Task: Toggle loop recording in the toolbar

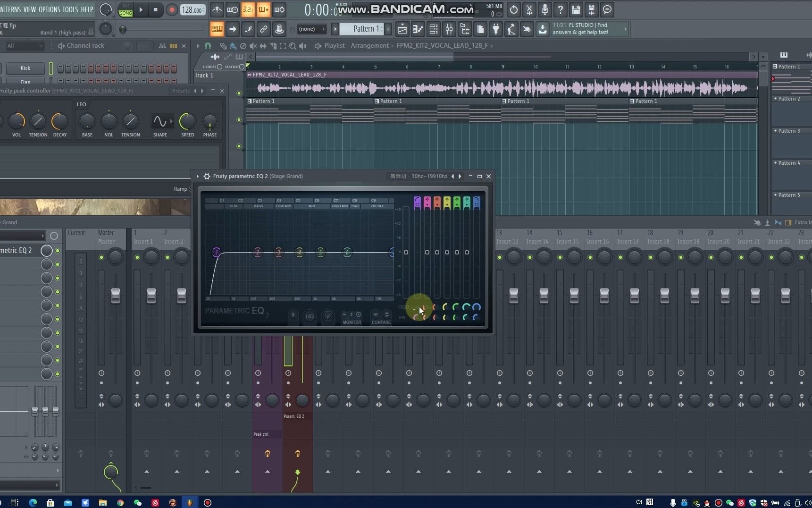Action: 279,9
